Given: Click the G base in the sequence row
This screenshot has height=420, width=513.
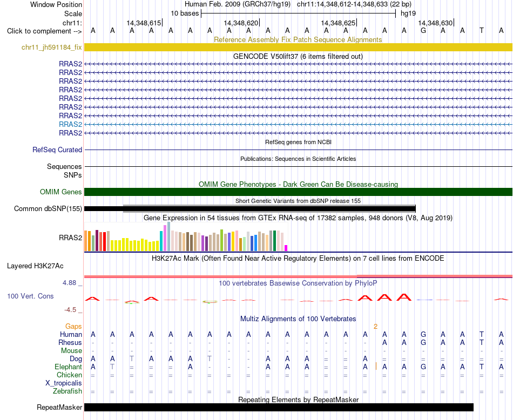Looking at the screenshot, I should [x=423, y=31].
